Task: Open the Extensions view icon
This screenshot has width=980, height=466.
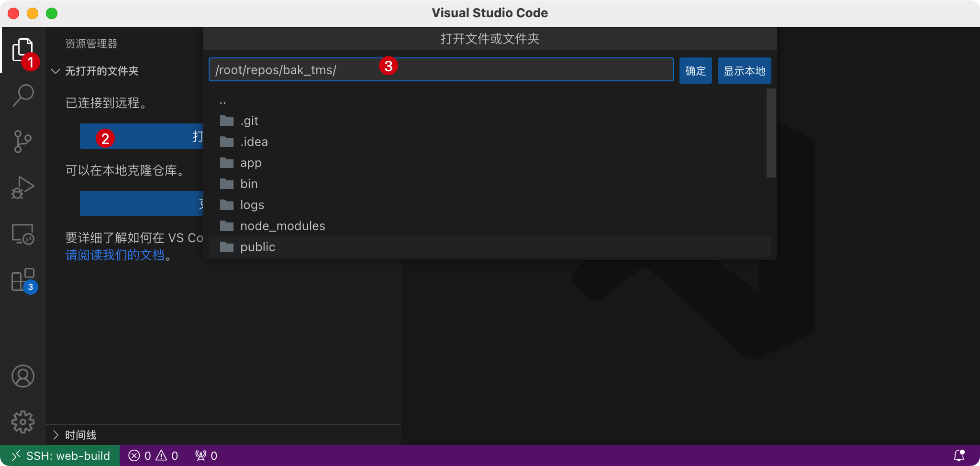Action: (22, 280)
